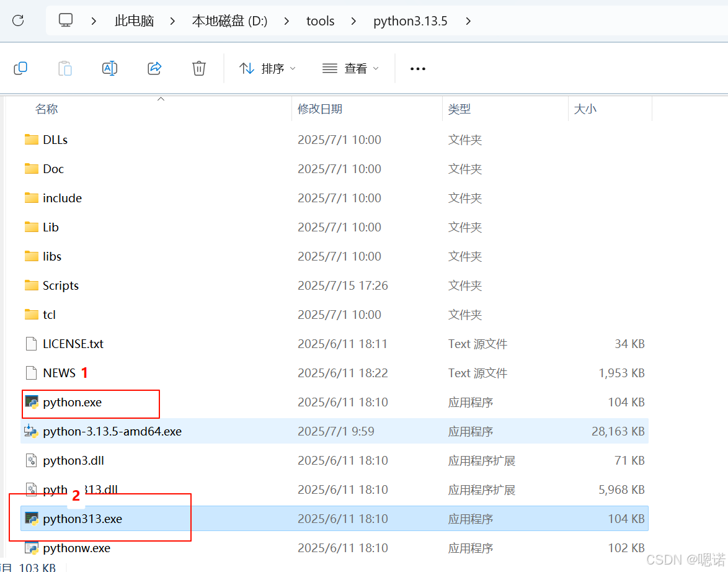This screenshot has height=572, width=728.
Task: Select the Doc folder icon
Action: pos(32,169)
